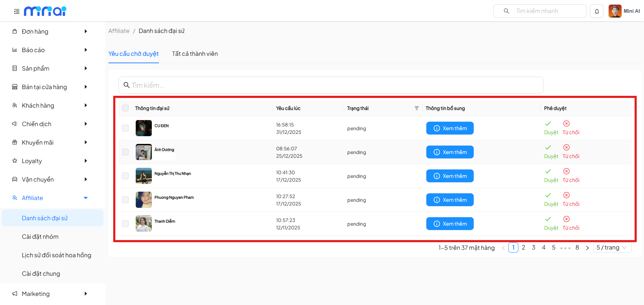Viewport: 644px width, 305px height.
Task: Click the Trạng thái column filter icon
Action: pyautogui.click(x=417, y=108)
